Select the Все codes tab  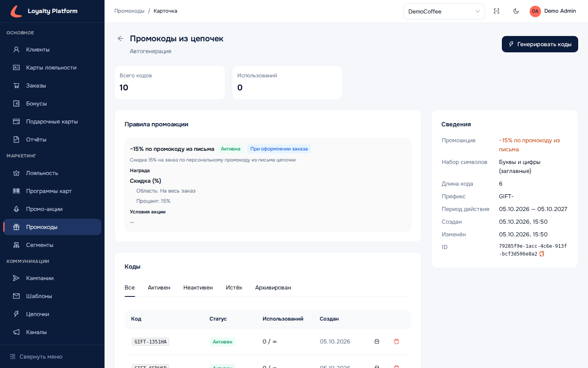click(129, 287)
